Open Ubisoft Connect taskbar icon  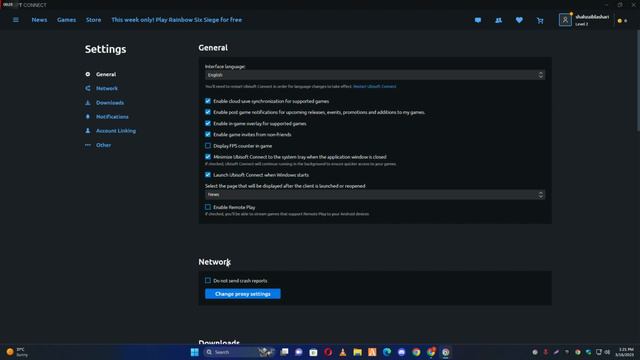click(x=446, y=352)
